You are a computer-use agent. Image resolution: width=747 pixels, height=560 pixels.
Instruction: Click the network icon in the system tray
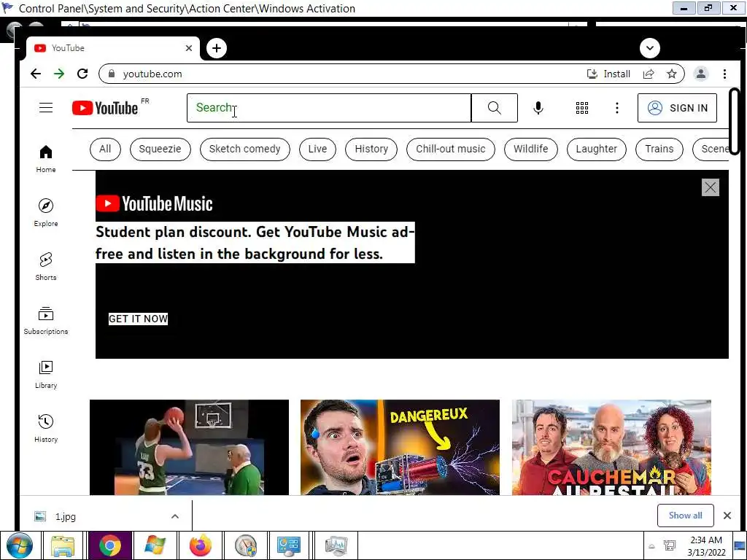point(670,545)
